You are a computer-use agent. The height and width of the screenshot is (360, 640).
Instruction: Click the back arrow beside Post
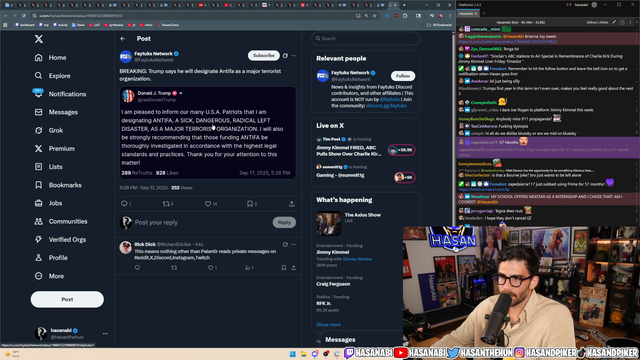pos(123,38)
